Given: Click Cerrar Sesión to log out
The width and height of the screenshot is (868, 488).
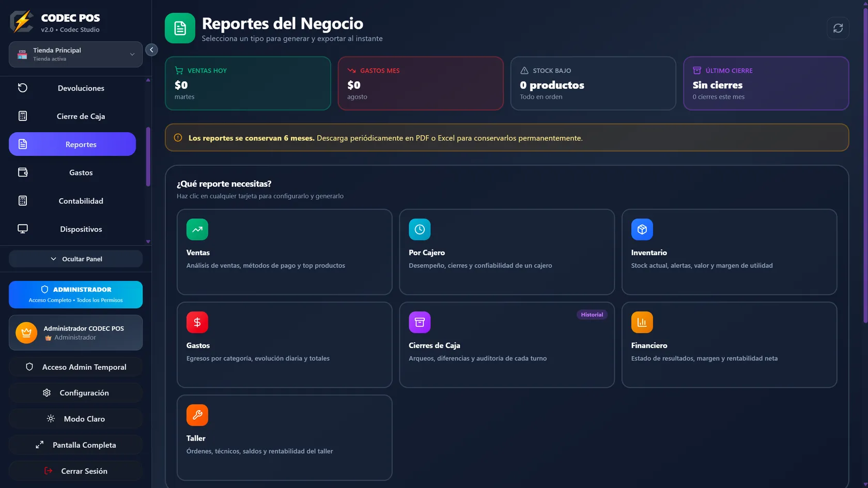Looking at the screenshot, I should pyautogui.click(x=75, y=471).
